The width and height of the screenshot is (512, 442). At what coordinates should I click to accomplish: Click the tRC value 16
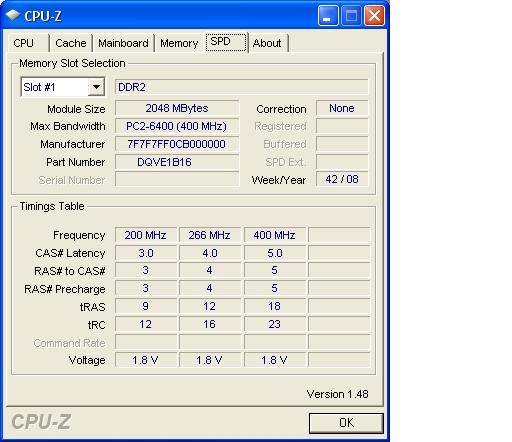[x=210, y=324]
